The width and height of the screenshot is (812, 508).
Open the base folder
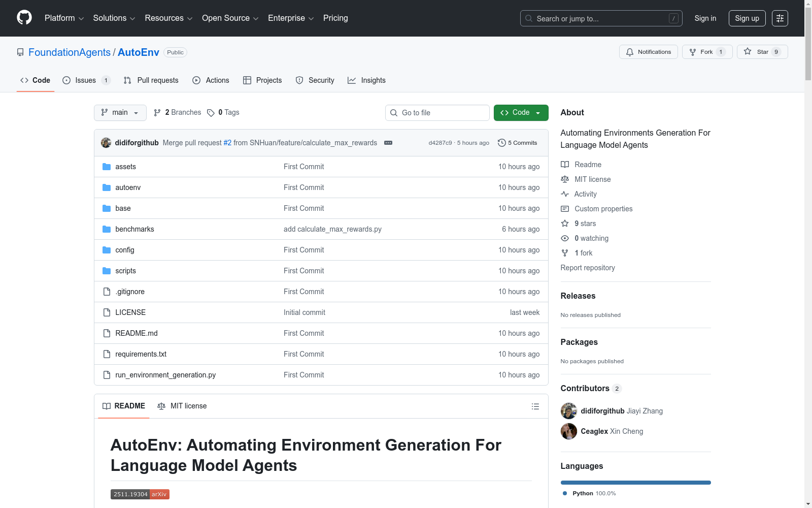pos(123,208)
